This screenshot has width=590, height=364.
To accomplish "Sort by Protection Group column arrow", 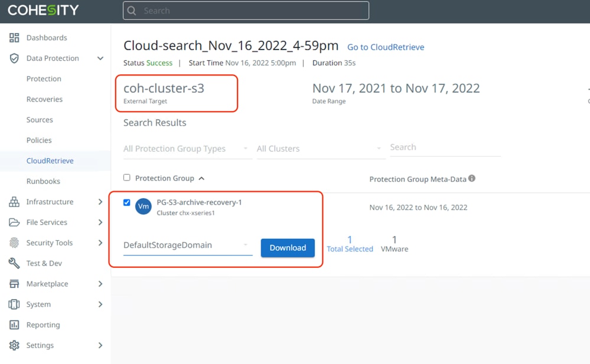I will (x=201, y=179).
